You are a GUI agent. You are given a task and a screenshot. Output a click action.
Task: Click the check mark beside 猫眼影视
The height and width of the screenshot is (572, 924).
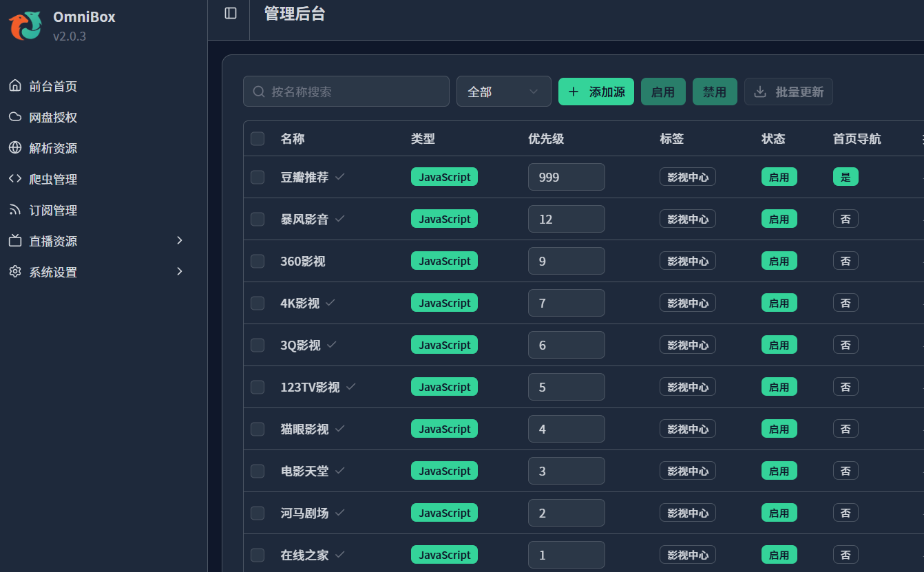pyautogui.click(x=339, y=429)
